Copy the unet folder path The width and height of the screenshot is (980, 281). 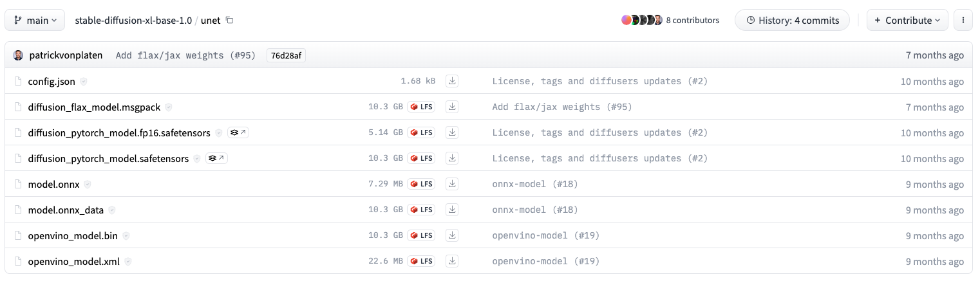(229, 21)
